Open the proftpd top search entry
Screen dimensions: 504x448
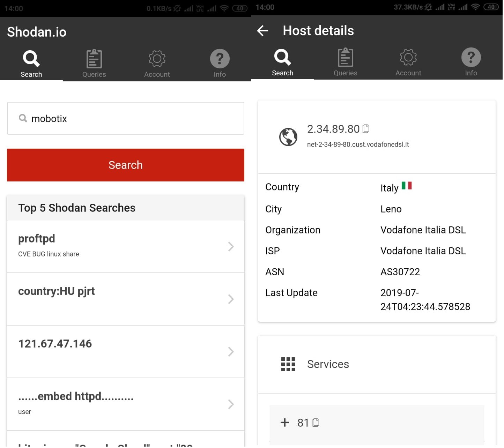pyautogui.click(x=126, y=246)
